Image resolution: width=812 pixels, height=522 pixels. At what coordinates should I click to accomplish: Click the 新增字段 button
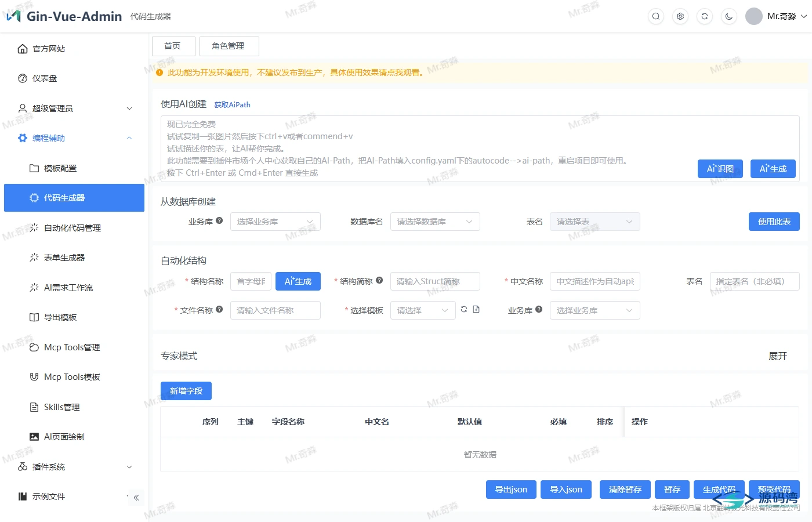tap(186, 391)
